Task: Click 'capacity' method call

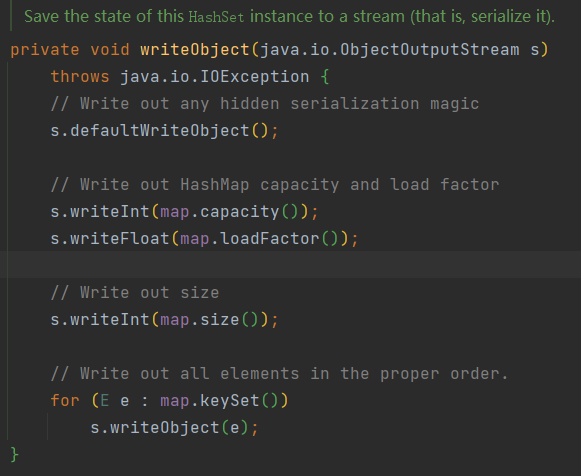Action: tap(239, 212)
